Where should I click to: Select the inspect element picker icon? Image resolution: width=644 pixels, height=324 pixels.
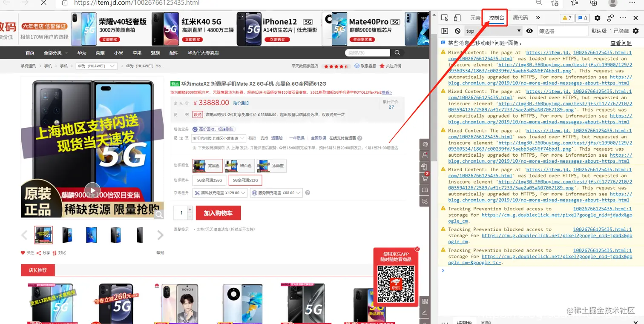coord(445,18)
